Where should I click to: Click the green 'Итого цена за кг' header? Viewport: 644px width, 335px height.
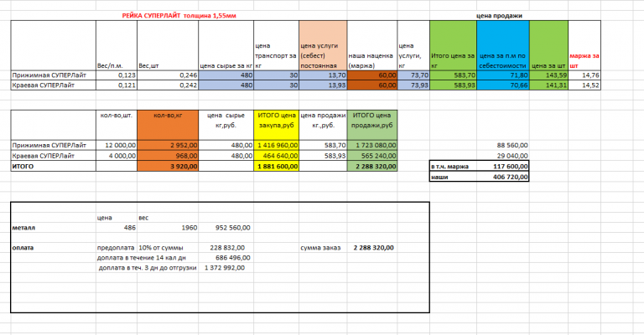pos(454,45)
